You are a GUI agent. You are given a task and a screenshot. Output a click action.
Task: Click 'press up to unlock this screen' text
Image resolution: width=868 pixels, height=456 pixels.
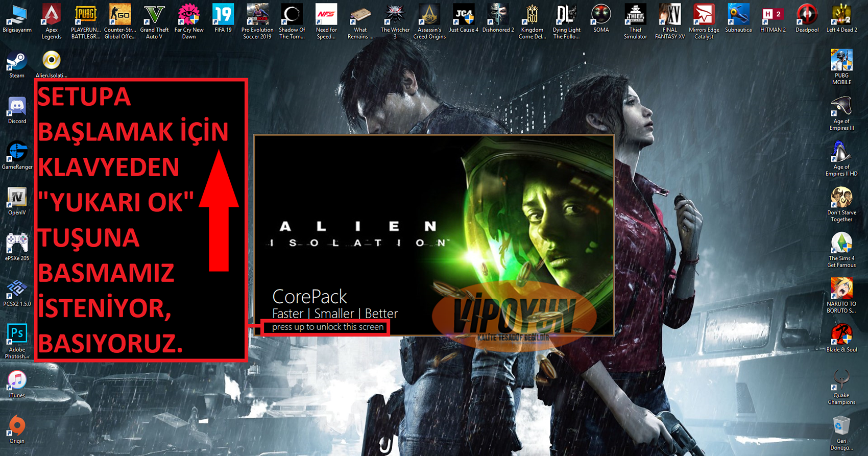328,327
